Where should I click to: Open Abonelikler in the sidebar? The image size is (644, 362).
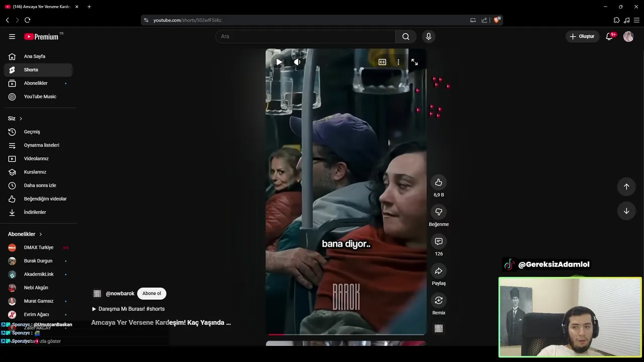(38, 83)
